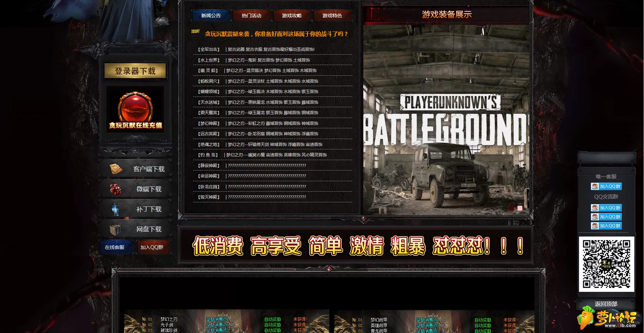Viewport: 644px width, 333px height.
Task: Open the headline 贪玩沉默震撼来袭 announcement
Action: point(276,34)
